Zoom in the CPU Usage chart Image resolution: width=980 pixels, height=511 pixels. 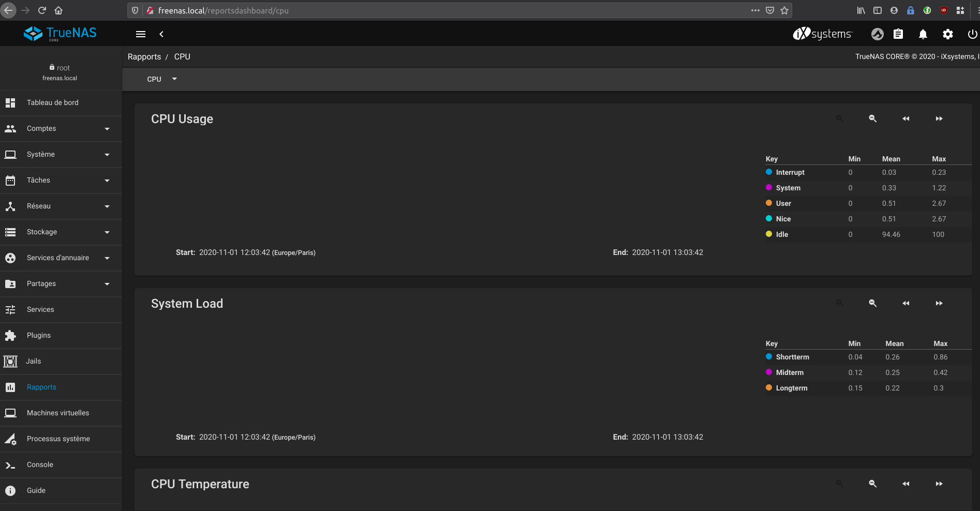pos(840,118)
